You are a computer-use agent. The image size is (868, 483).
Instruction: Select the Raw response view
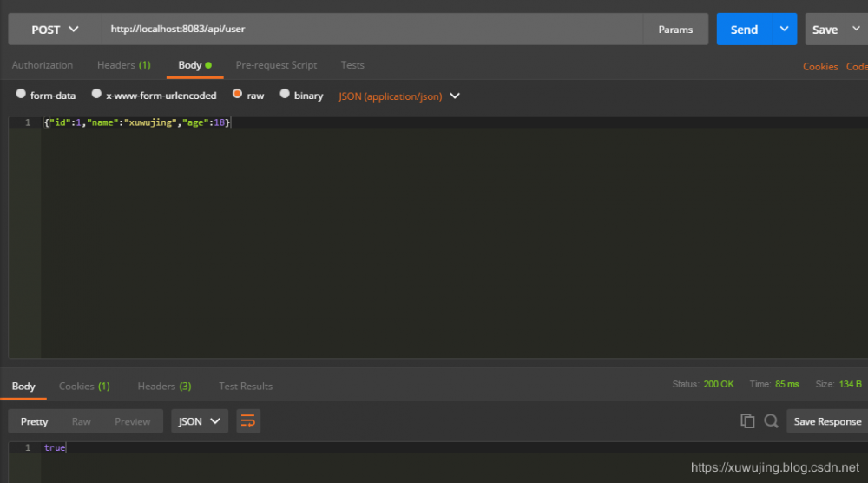(x=82, y=421)
